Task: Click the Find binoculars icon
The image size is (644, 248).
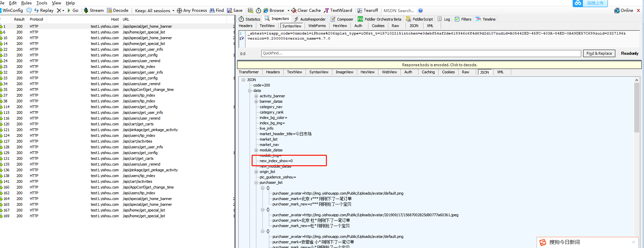Action: click(x=212, y=10)
